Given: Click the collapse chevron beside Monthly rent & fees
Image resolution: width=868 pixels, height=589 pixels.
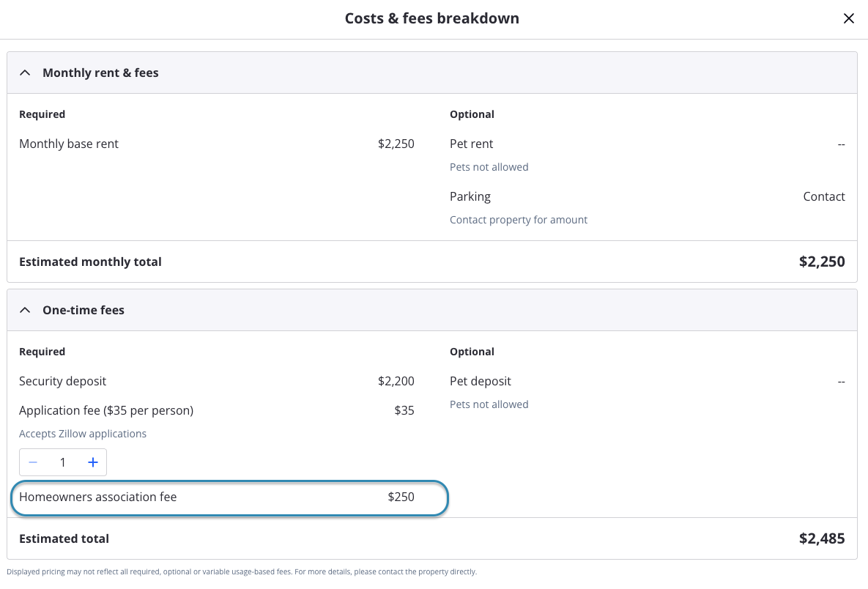Looking at the screenshot, I should pyautogui.click(x=25, y=72).
